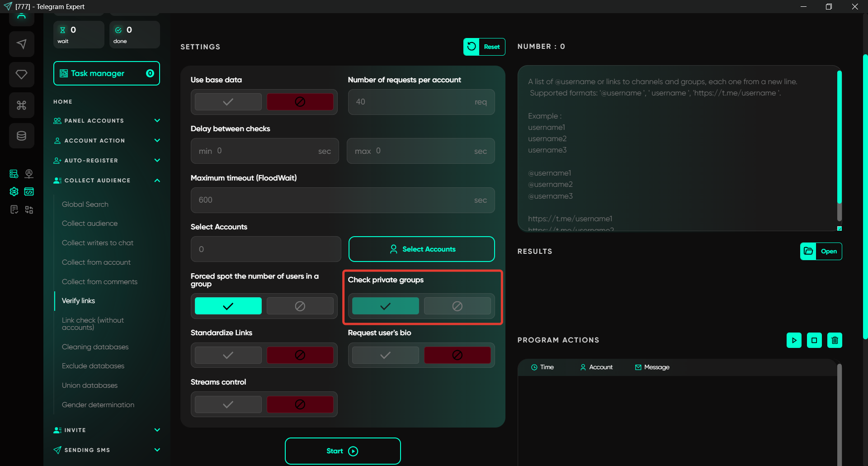Click the Start button
Viewport: 868px width, 466px height.
[x=343, y=451]
